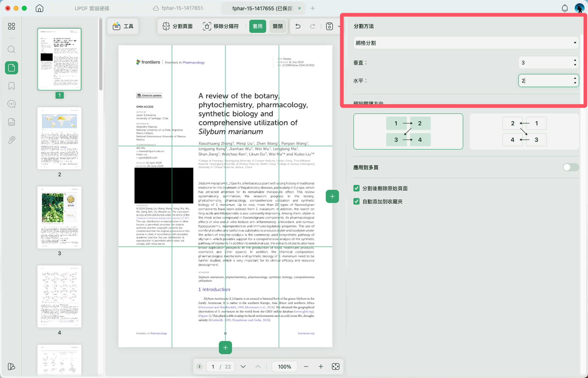Click the 1 Introduction heading
The height and width of the screenshot is (378, 588).
tap(214, 289)
